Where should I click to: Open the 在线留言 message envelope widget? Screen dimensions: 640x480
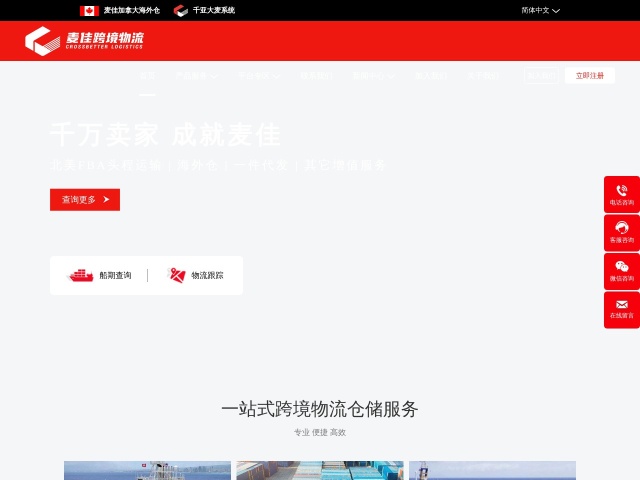(622, 309)
